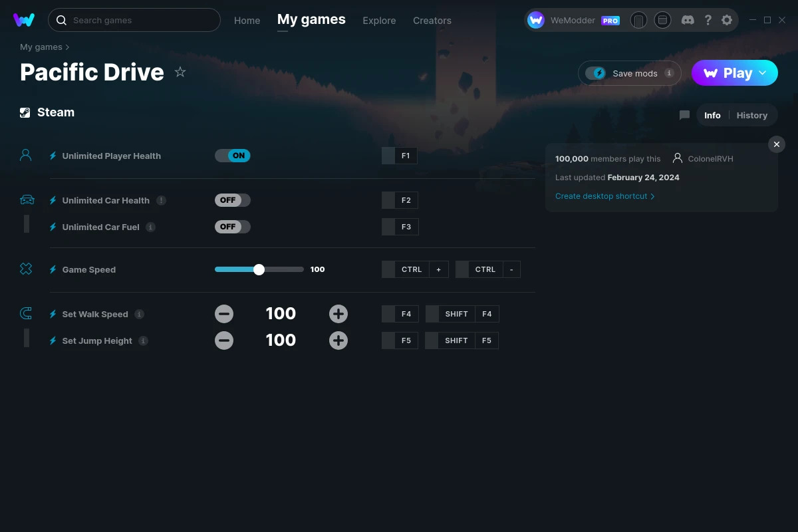Increase Set Walk Speed with plus button
Screen dimensions: 798x532
click(x=338, y=314)
